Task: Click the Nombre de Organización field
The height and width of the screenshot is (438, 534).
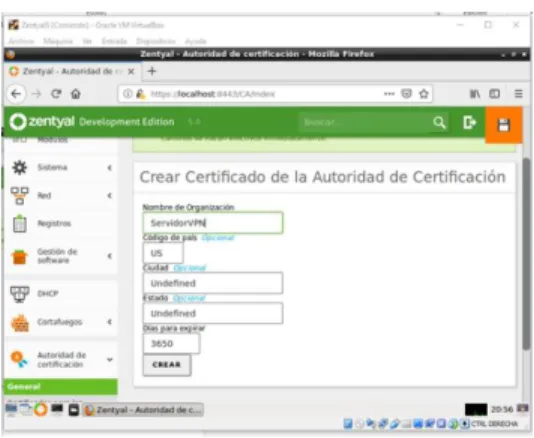Action: [213, 223]
